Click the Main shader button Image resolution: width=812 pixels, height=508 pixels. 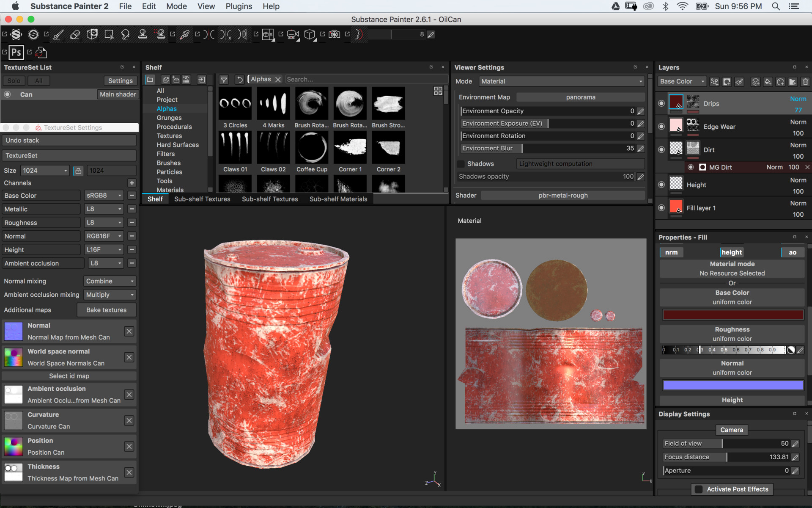(x=118, y=94)
